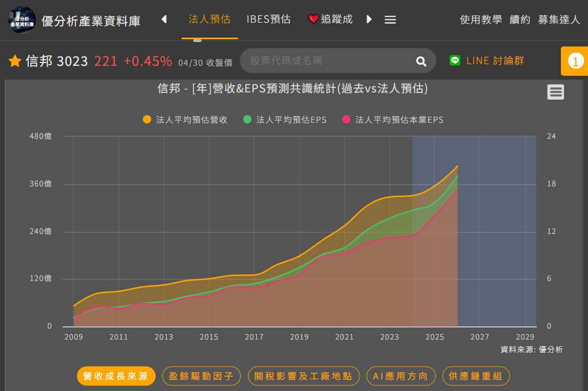Click the stock price 221

click(x=106, y=61)
